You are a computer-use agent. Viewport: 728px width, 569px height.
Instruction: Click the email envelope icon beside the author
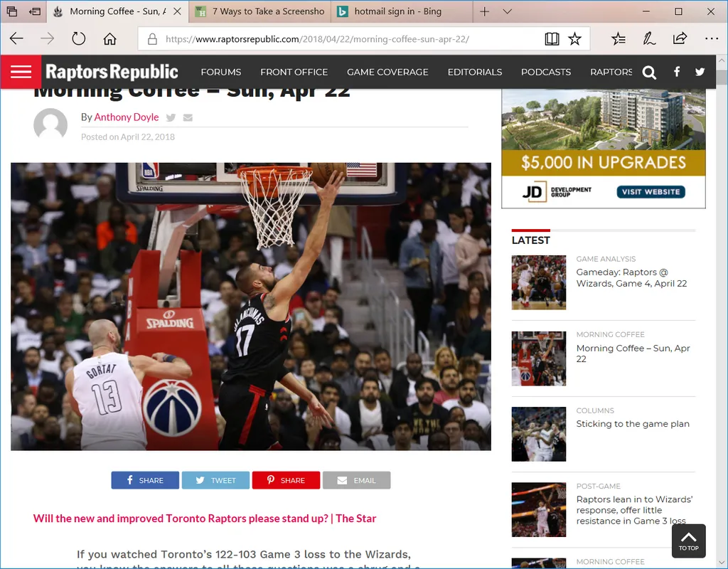pos(187,117)
